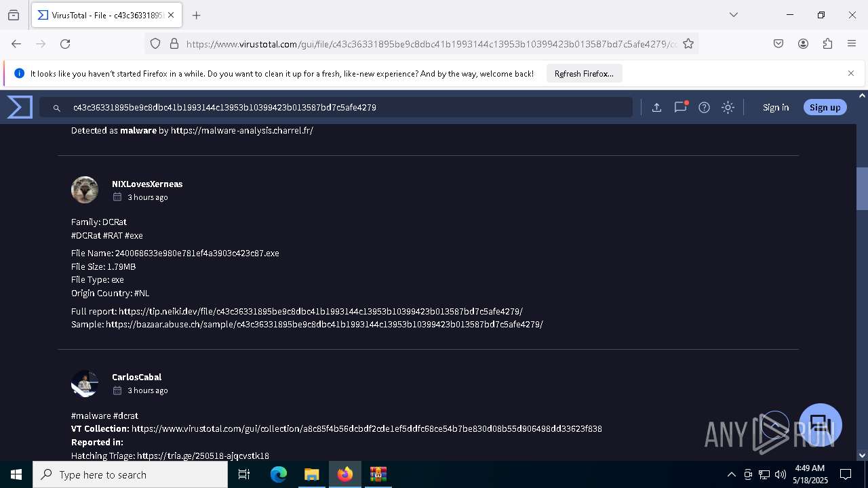
Task: Open the VT Collection link
Action: click(x=367, y=428)
